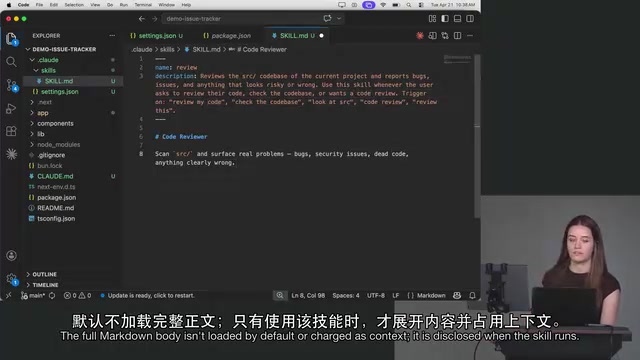Image resolution: width=640 pixels, height=360 pixels.
Task: Open the command center dropdown arrow
Action: pyautogui.click(x=339, y=18)
